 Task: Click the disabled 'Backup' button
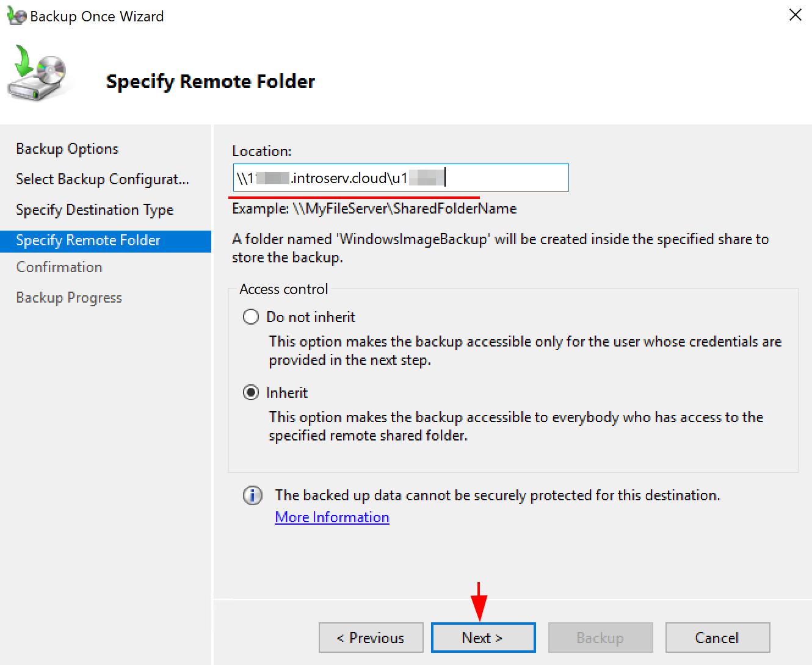coord(600,637)
